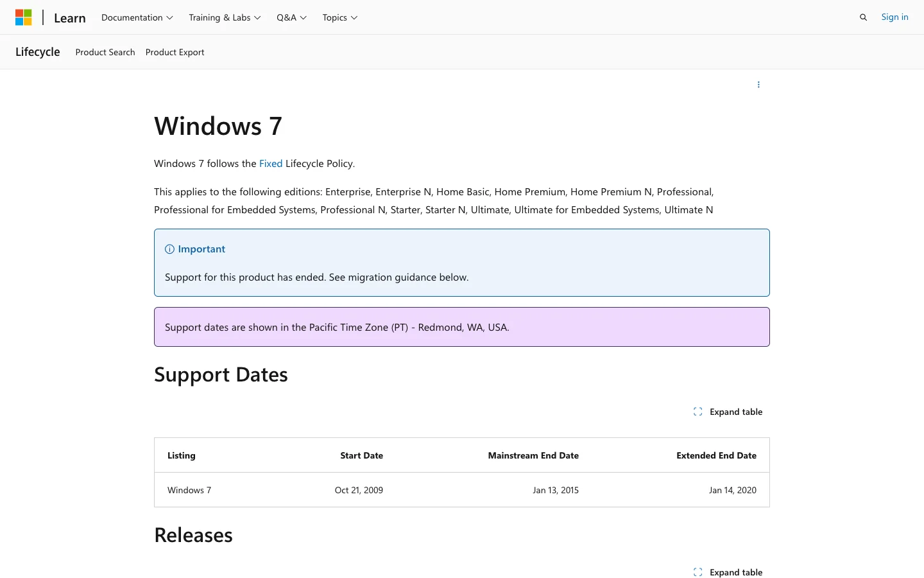924x578 pixels.
Task: Click the Microsoft logo
Action: 24,17
